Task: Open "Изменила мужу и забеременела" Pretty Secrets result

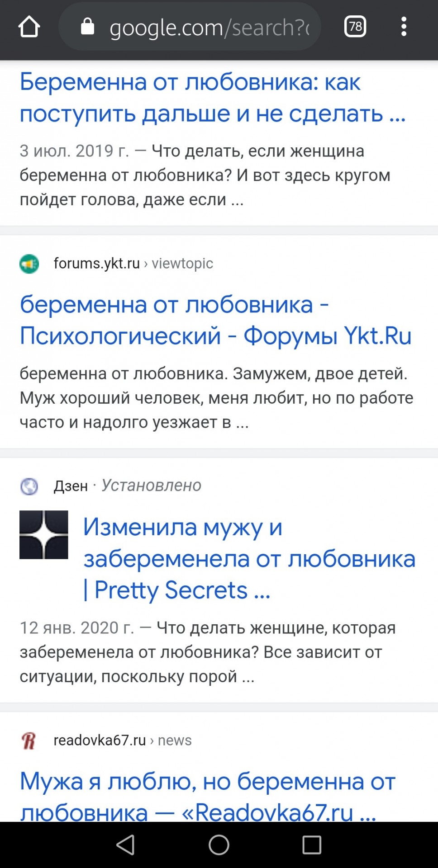Action: tap(249, 558)
